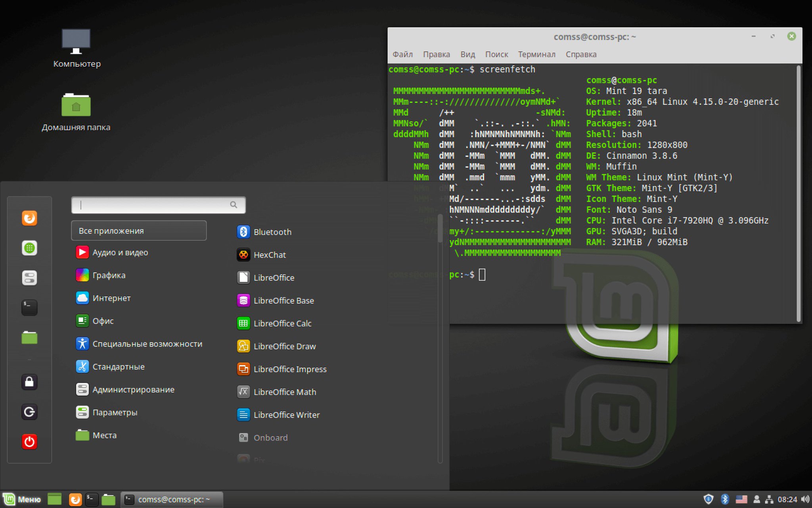Click the logout icon in the menu

click(x=29, y=412)
